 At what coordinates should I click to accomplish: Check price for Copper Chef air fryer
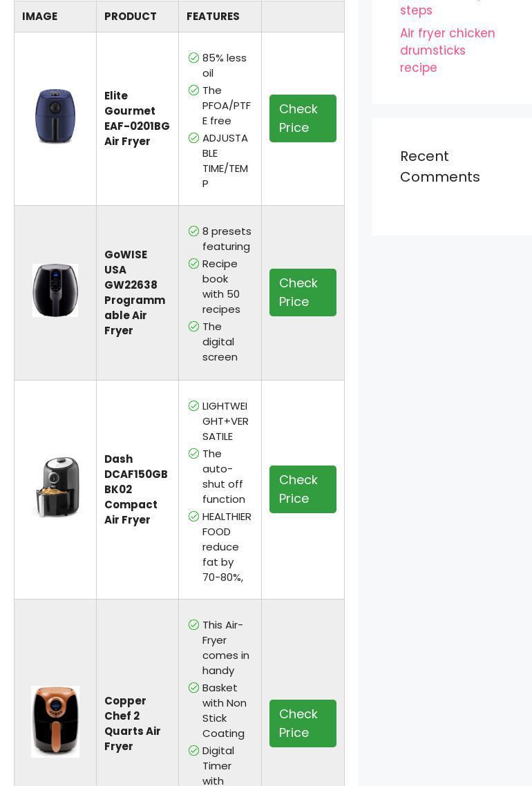tap(303, 723)
